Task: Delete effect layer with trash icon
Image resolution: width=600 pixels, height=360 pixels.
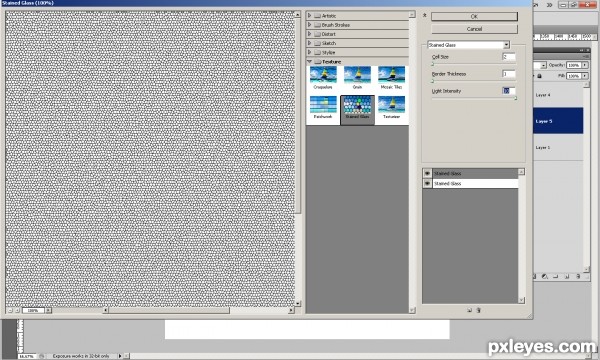Action: click(x=478, y=310)
